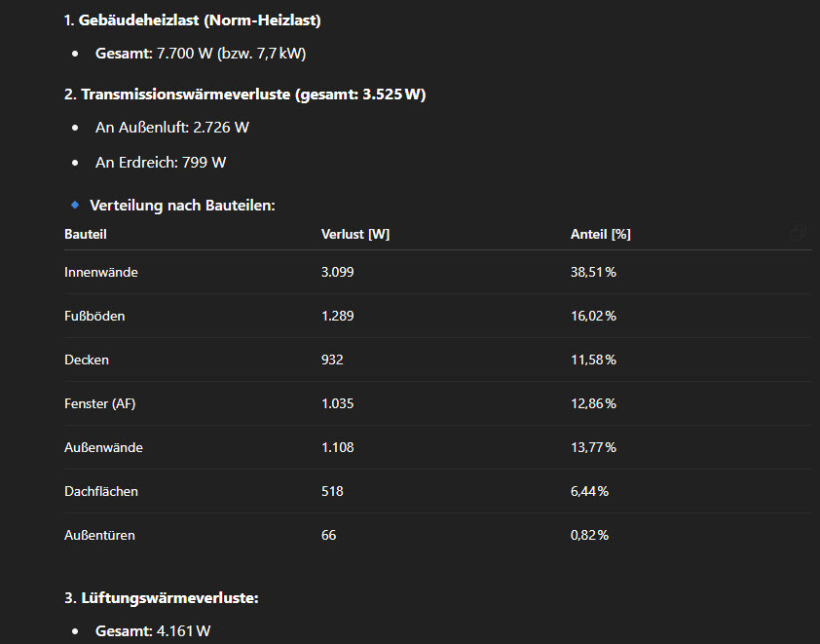Click the Transmissionswärmeverluste section heading
This screenshot has height=644, width=820.
click(244, 95)
